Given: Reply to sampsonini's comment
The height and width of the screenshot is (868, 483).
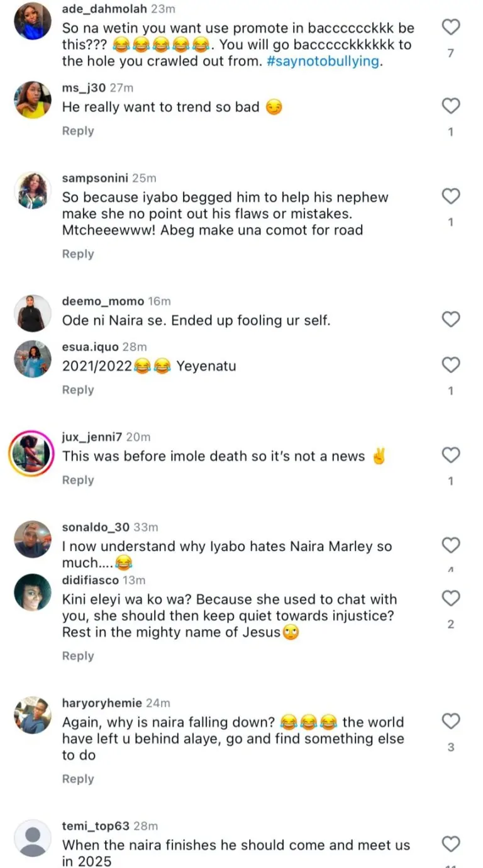Looking at the screenshot, I should [x=78, y=254].
